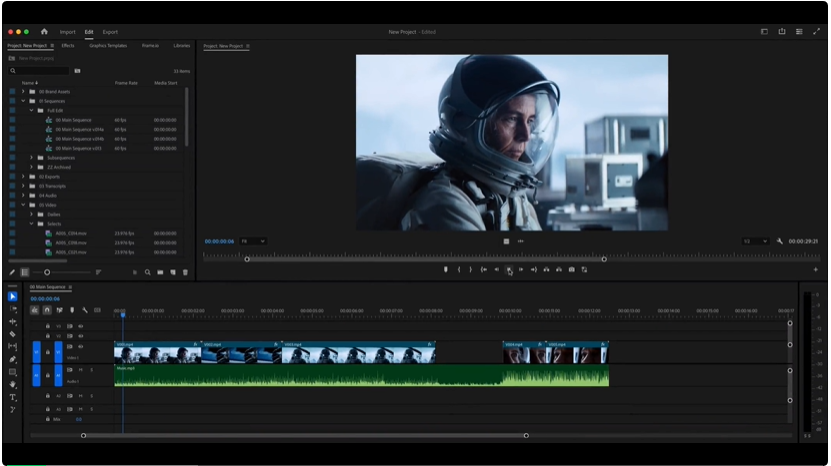Expand the 02 Exports bin
Screen dimensions: 831x466
click(23, 177)
